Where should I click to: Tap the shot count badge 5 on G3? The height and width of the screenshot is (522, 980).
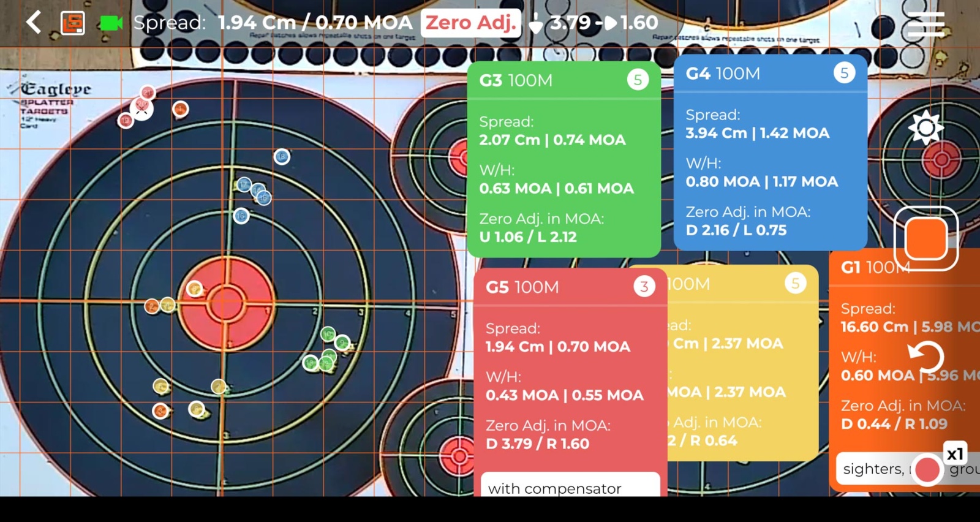tap(638, 80)
